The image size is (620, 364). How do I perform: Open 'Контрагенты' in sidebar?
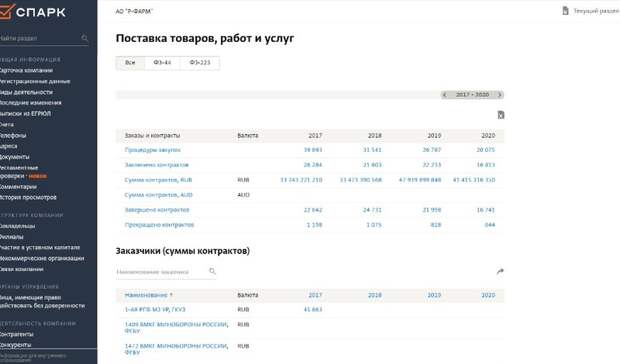[17, 334]
